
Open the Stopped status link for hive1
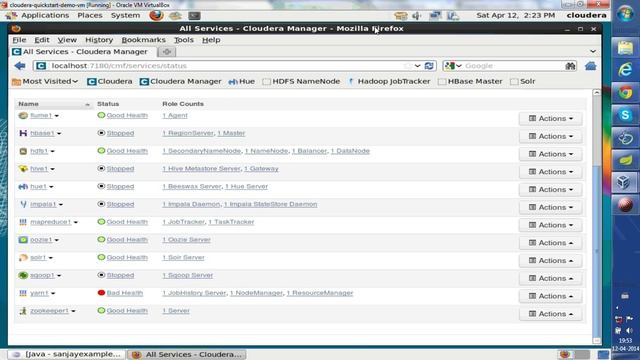click(120, 169)
